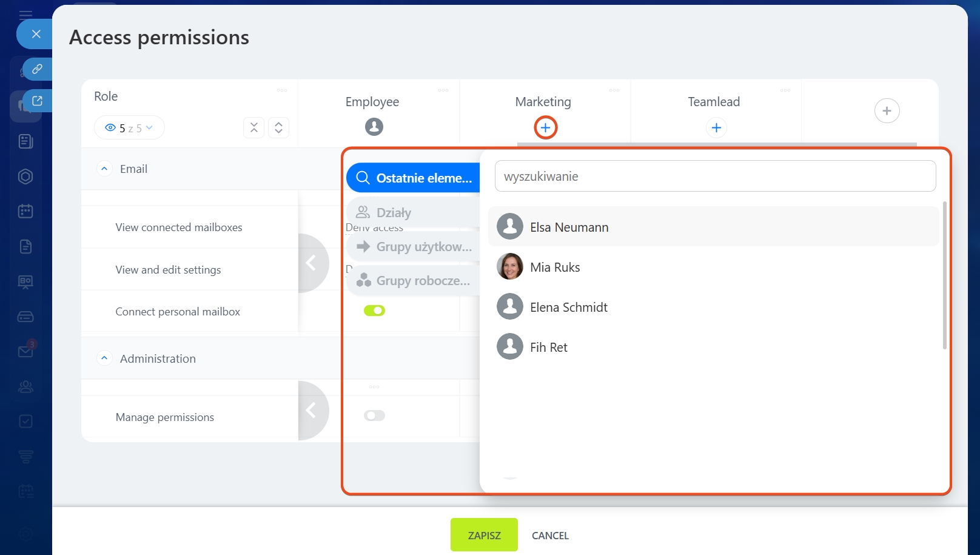Viewport: 980px width, 555px height.
Task: Open the tasks checkmark sidebar icon
Action: (25, 421)
